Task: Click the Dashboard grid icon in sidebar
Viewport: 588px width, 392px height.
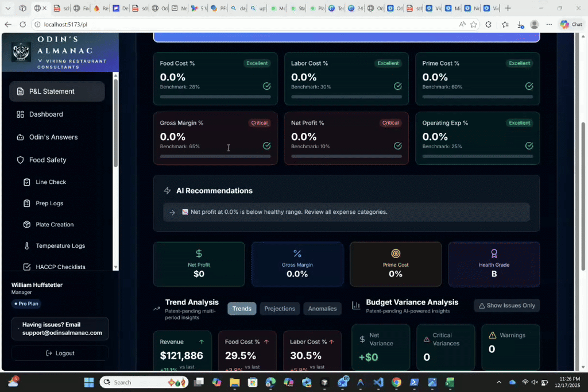Action: pyautogui.click(x=20, y=114)
